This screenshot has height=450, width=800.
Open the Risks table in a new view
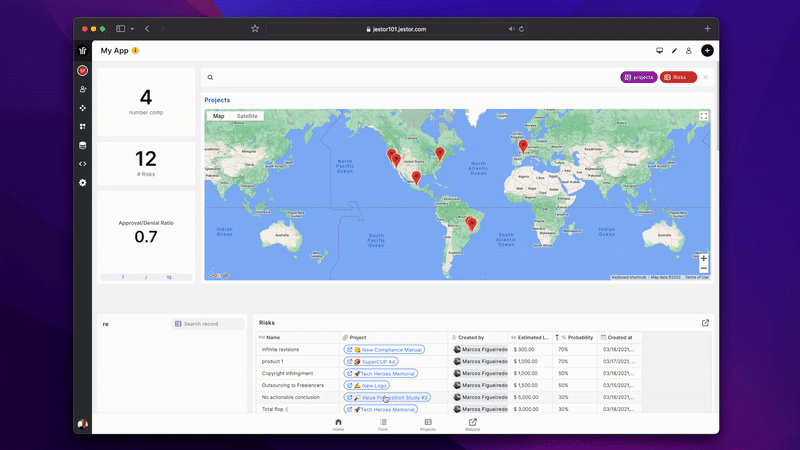(706, 322)
